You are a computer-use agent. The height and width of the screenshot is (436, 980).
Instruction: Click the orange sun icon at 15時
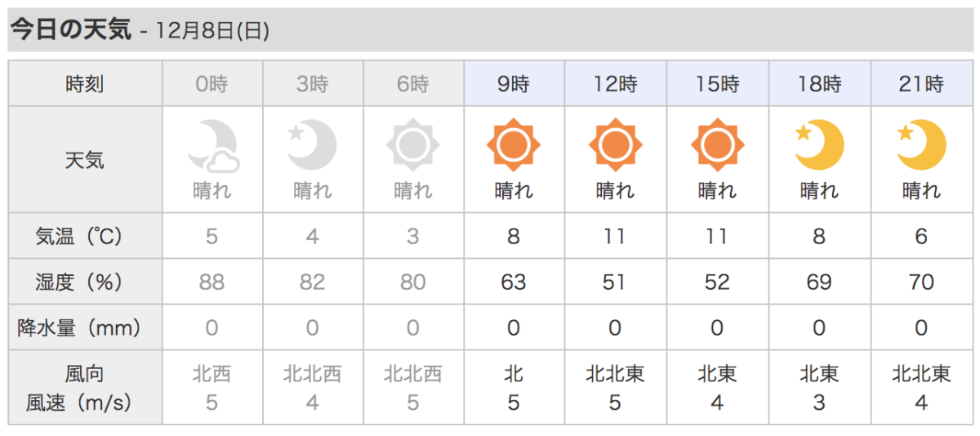tap(718, 145)
